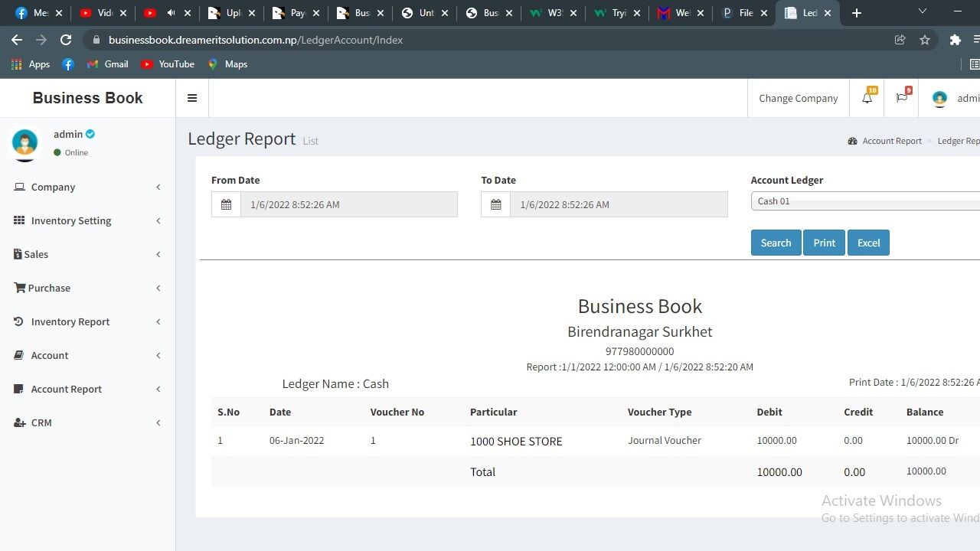
Task: Open the notifications bell icon
Action: (x=867, y=98)
